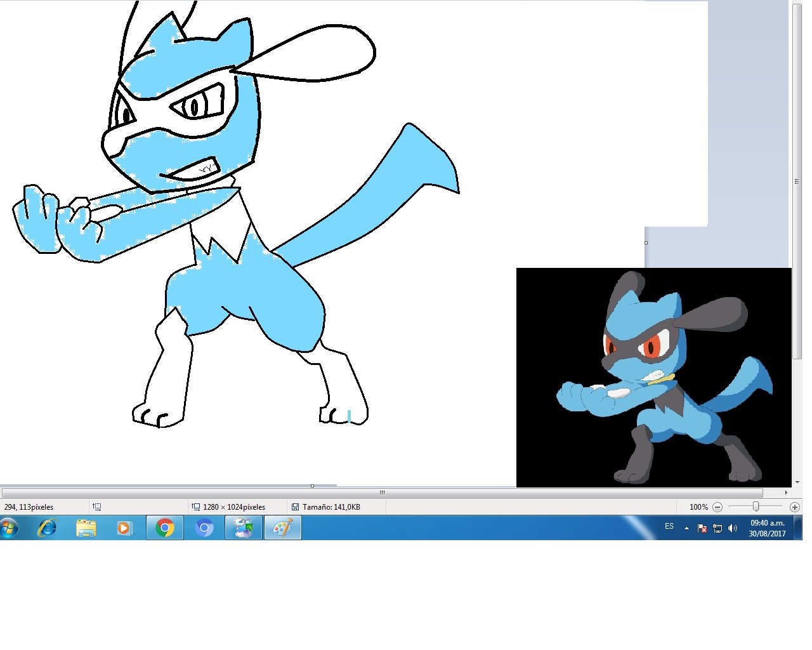812x650 pixels.
Task: Click the canvas right-edge resize handle
Action: point(646,242)
